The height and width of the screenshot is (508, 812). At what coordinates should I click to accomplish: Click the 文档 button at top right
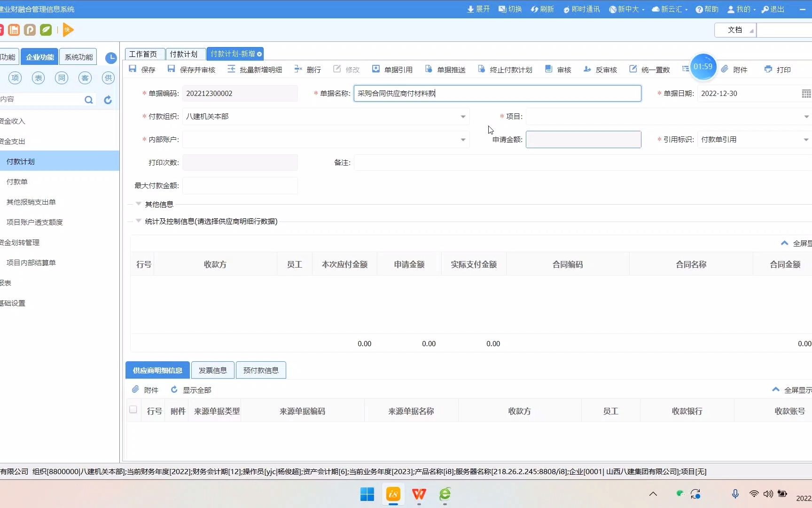[x=735, y=30]
